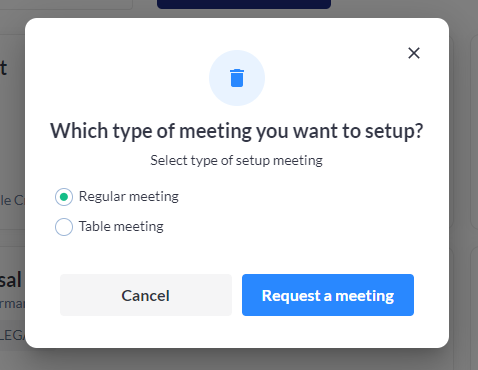Click the 'Table meeting' label text
This screenshot has width=478, height=370.
point(121,227)
